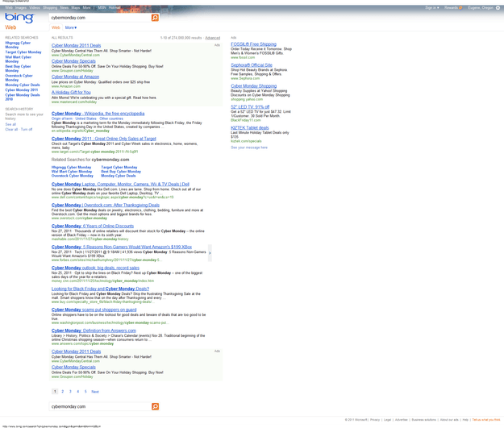This screenshot has width=504, height=428.
Task: Click Tell us what you think link
Action: coord(486,420)
